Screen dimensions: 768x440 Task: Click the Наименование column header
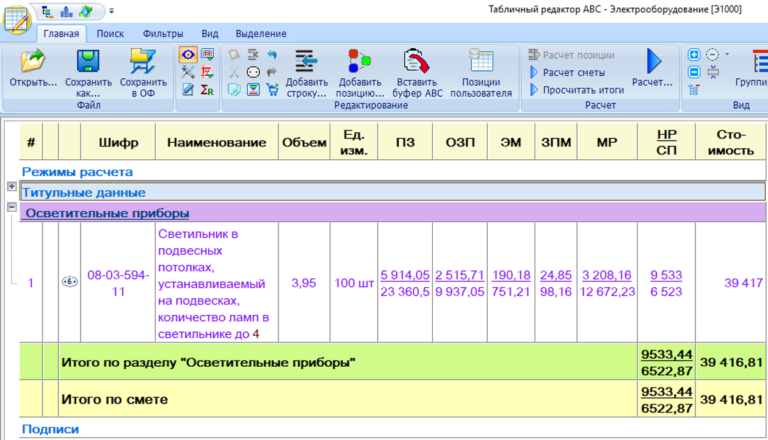(x=216, y=143)
